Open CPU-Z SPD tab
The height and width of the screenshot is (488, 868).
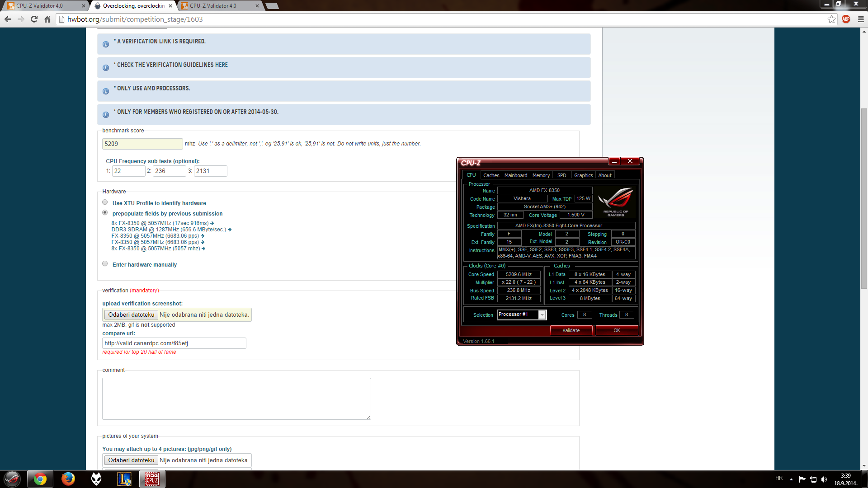point(562,175)
